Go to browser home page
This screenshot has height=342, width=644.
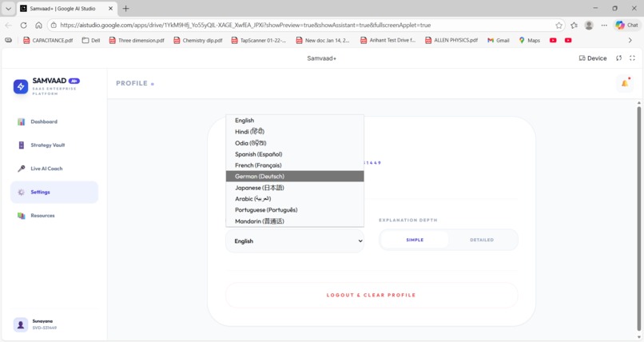pyautogui.click(x=38, y=25)
